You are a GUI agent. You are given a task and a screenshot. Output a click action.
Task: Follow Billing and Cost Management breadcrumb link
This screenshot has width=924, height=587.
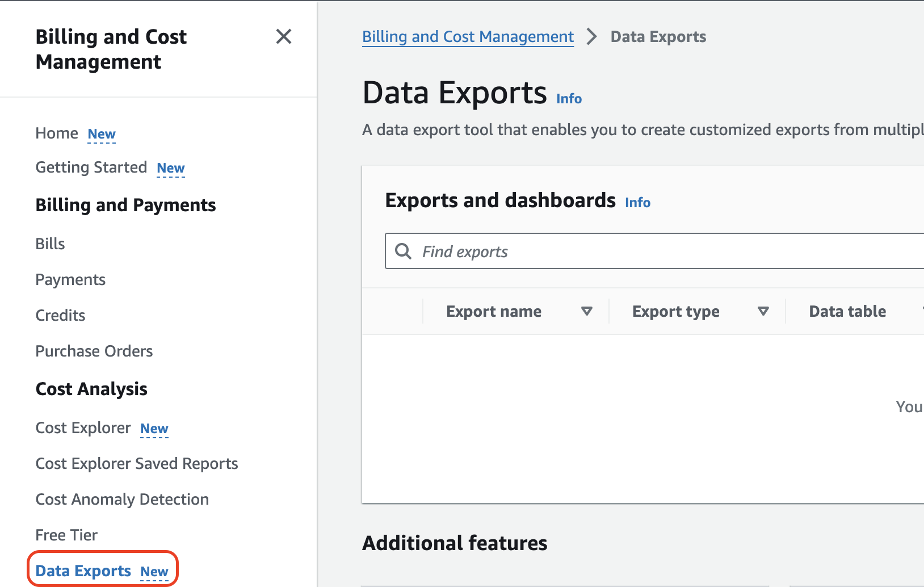point(468,37)
